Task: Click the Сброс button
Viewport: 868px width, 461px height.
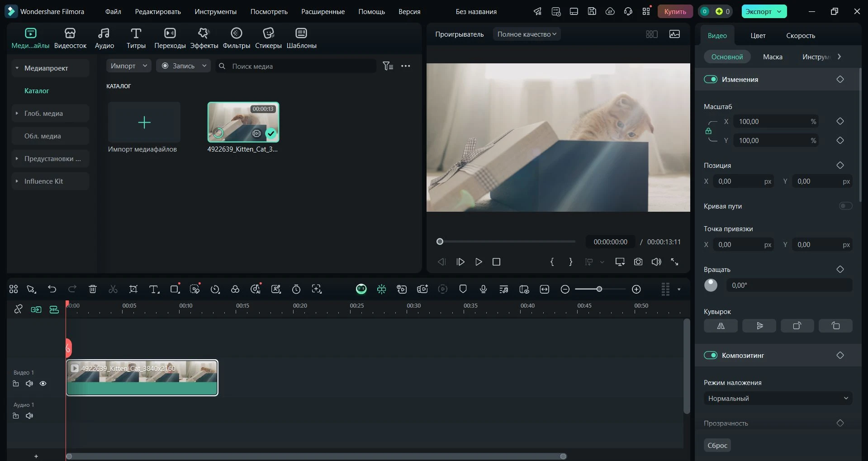Action: point(717,446)
